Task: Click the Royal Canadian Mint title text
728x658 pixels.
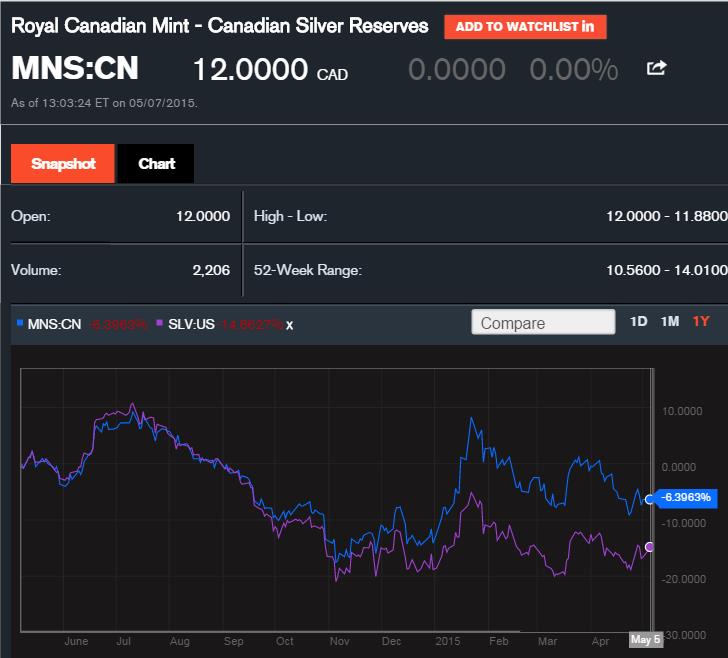Action: point(220,26)
